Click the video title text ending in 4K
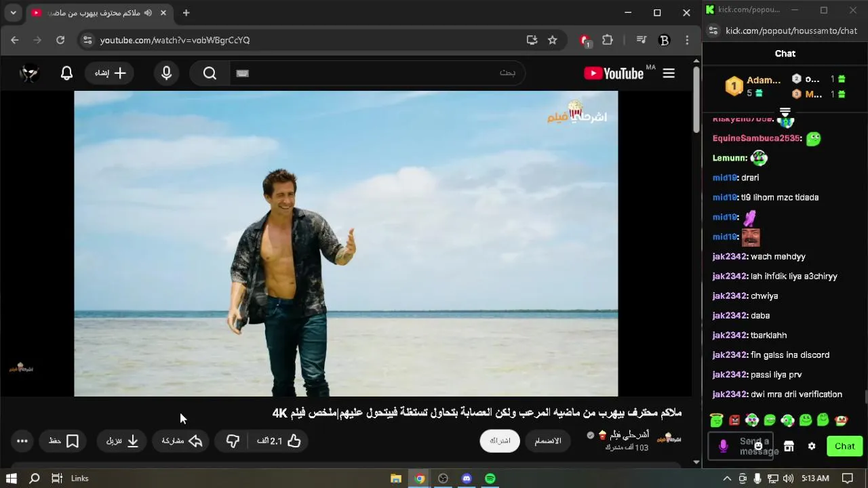Viewport: 868px width, 488px height. pyautogui.click(x=477, y=413)
